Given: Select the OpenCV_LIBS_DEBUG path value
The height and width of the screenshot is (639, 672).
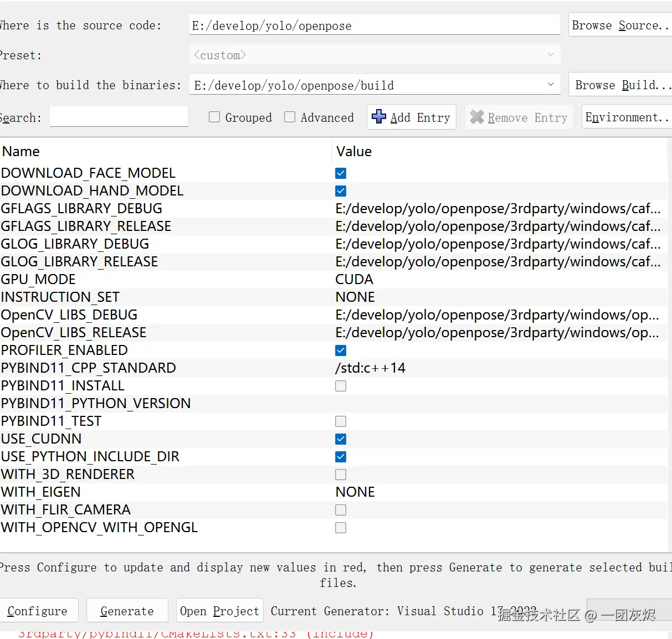Looking at the screenshot, I should point(497,315).
